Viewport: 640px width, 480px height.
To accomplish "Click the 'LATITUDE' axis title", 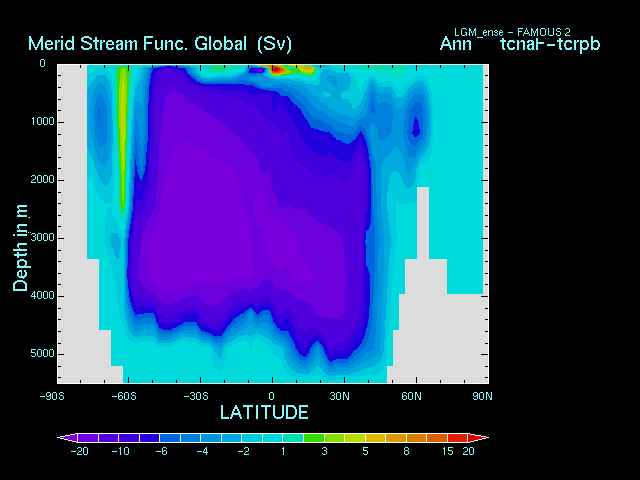I will tap(264, 412).
